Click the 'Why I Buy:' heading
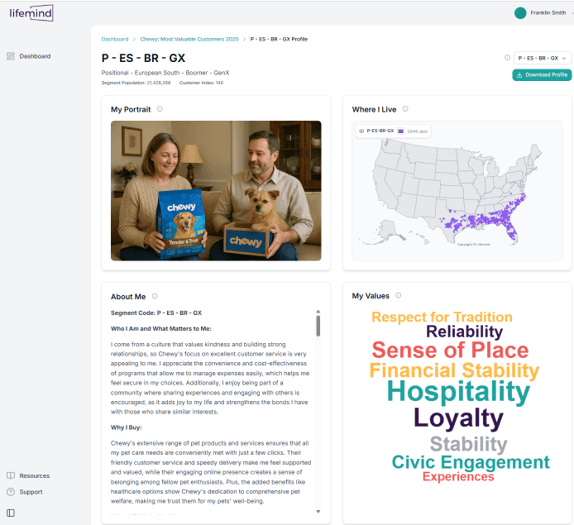This screenshot has width=574, height=525. (x=126, y=428)
